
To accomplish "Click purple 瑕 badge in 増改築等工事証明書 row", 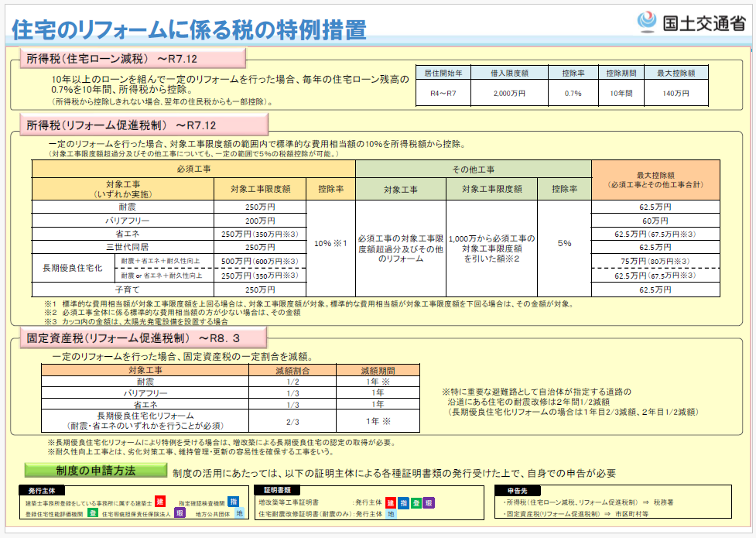I will coord(429,502).
